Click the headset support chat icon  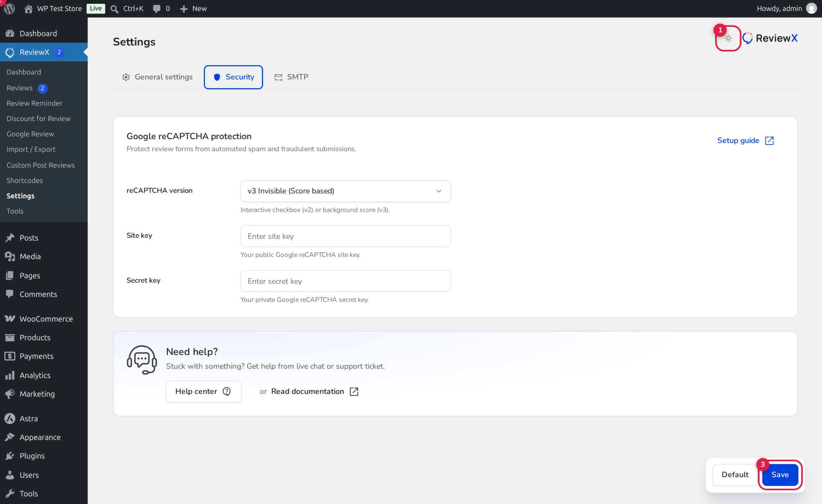tap(142, 360)
